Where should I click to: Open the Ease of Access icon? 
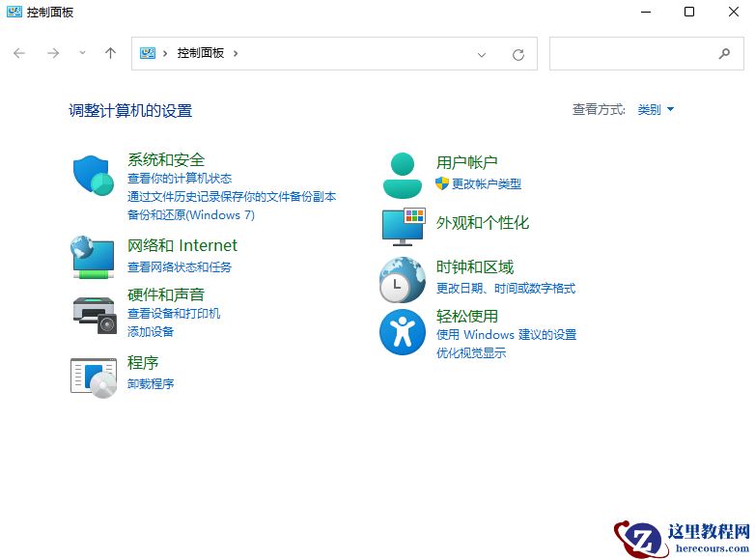pyautogui.click(x=403, y=332)
